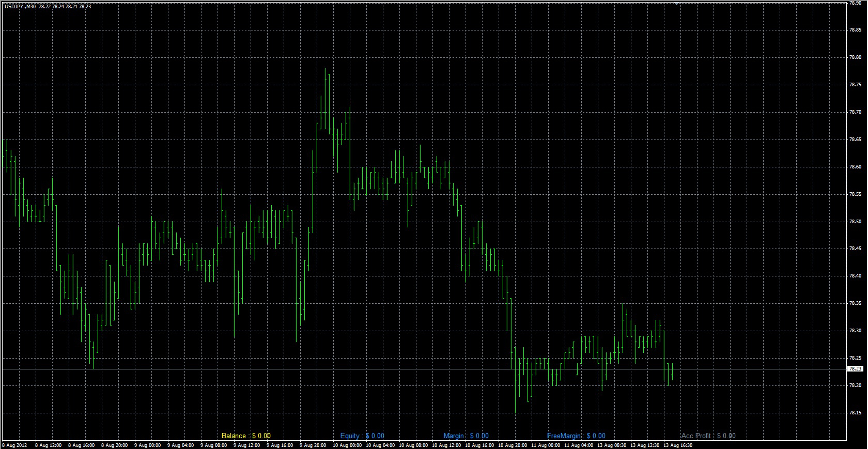Screen dimensions: 868x449
Task: Click the '10 Aug 08:00' time label
Action: [x=413, y=445]
